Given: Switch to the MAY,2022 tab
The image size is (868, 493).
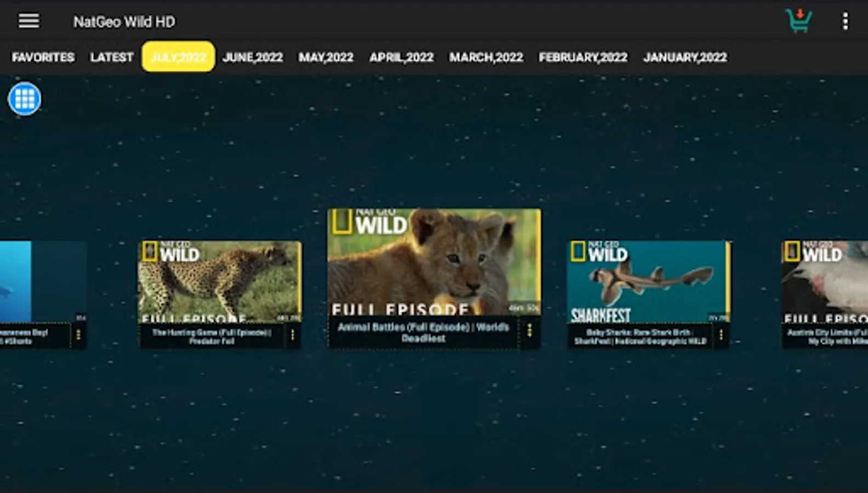Looking at the screenshot, I should pyautogui.click(x=326, y=57).
